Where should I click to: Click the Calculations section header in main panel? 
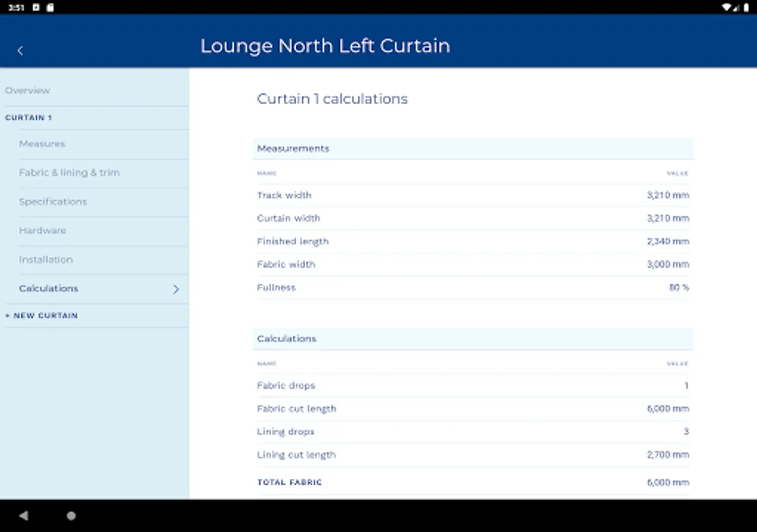(473, 339)
